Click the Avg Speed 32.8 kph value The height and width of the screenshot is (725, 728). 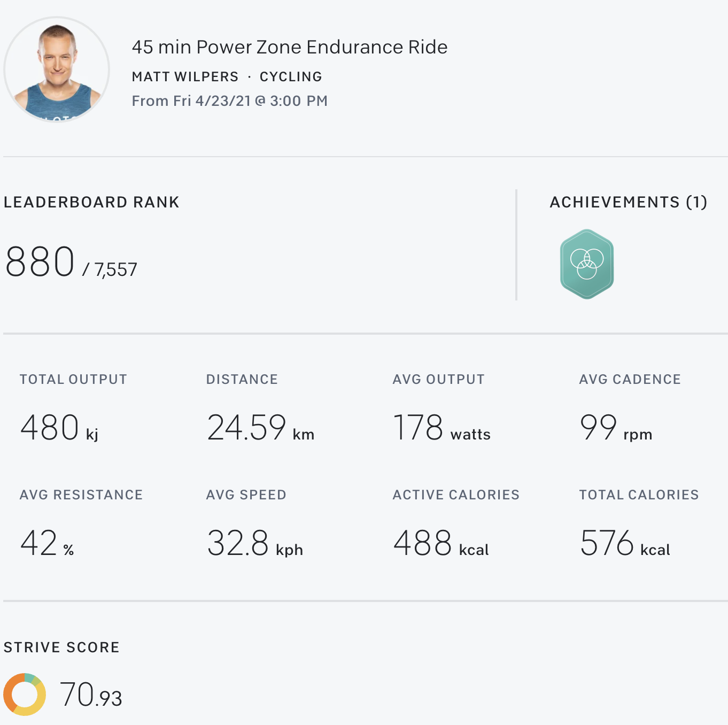[x=254, y=544]
